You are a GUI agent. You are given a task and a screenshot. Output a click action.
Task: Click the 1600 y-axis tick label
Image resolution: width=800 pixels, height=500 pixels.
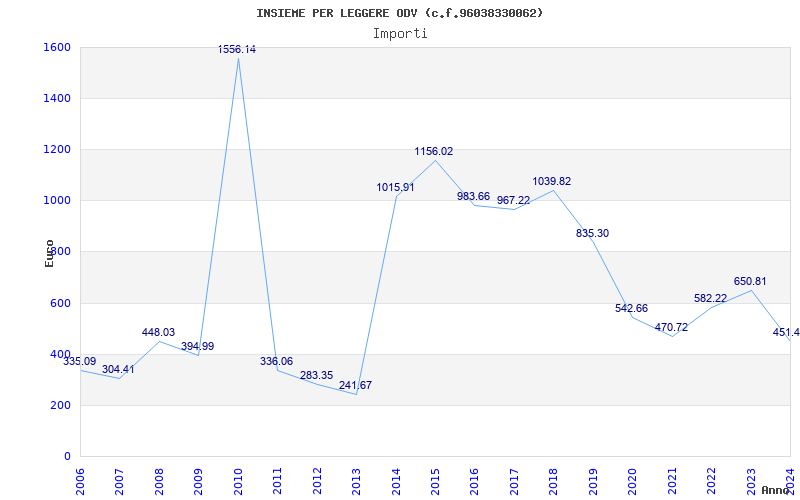click(x=55, y=47)
